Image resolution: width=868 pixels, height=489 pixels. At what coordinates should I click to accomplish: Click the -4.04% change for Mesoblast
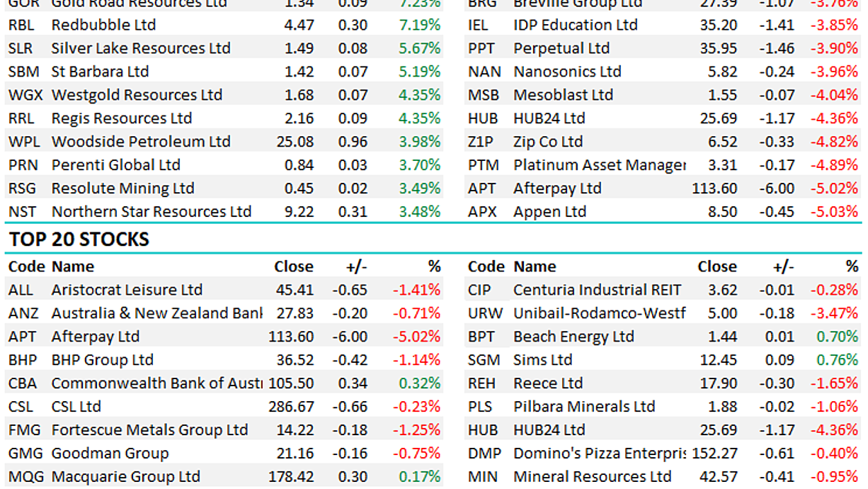pyautogui.click(x=835, y=95)
